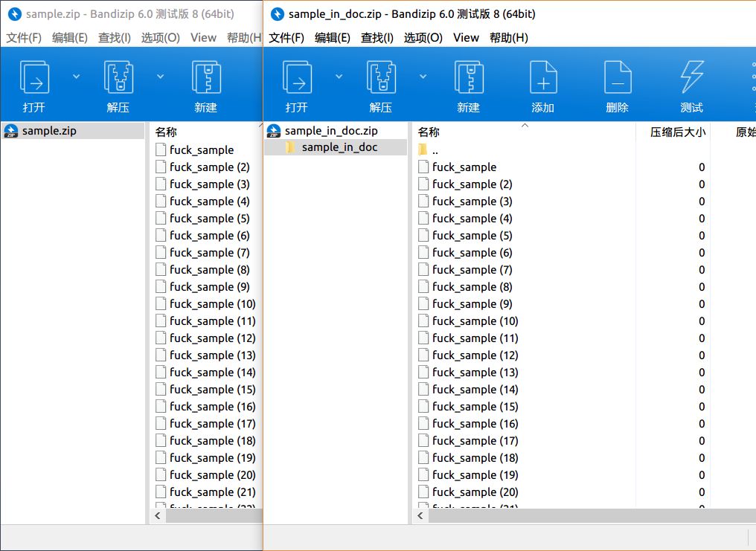Viewport: 756px width, 551px height.
Task: Click the Test (测试) lightning icon
Action: point(692,77)
